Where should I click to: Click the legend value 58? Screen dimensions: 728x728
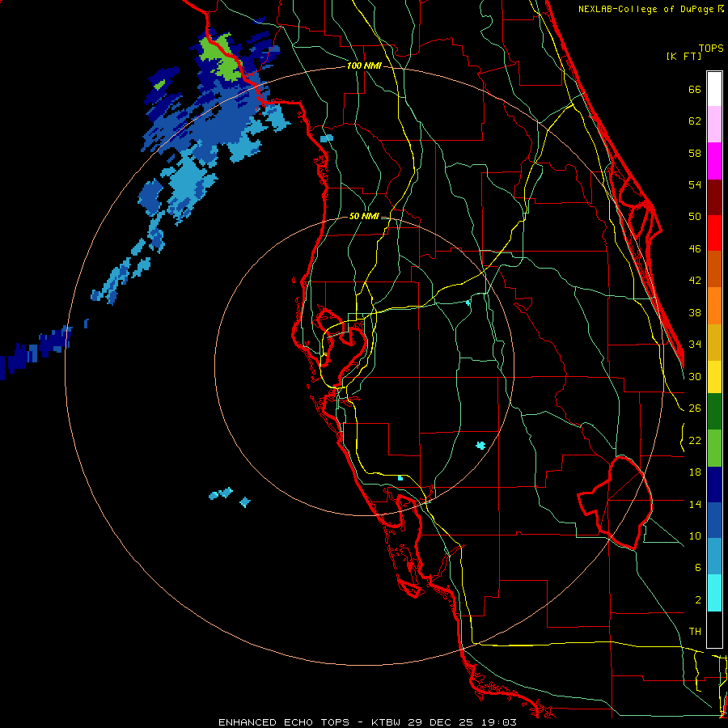pos(695,153)
